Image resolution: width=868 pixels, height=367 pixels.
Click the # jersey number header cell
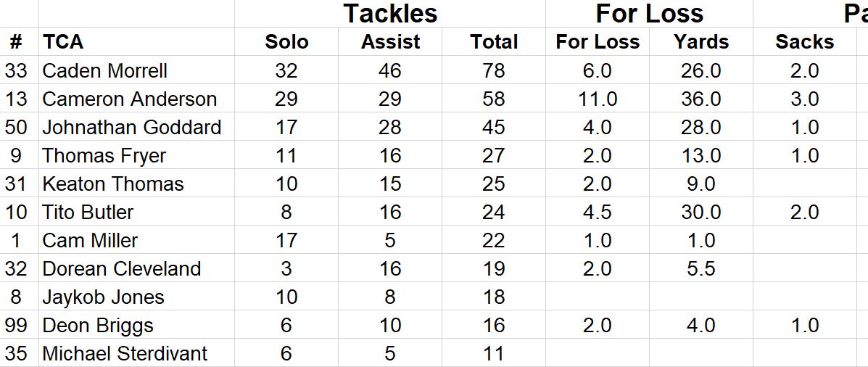tap(15, 42)
